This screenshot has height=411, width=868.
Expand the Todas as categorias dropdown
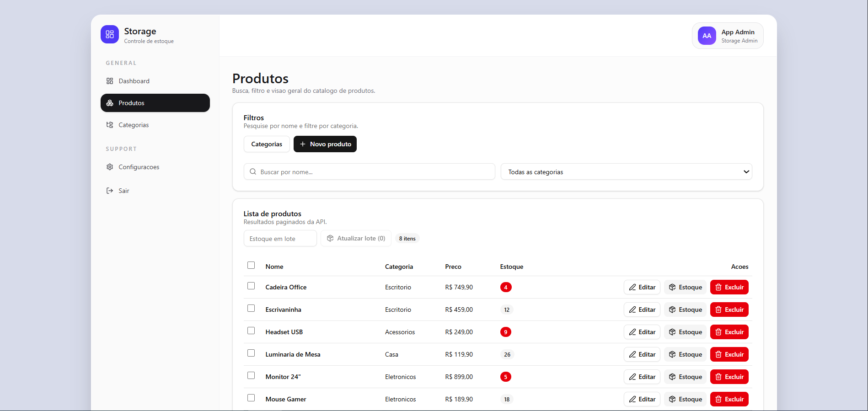point(626,172)
